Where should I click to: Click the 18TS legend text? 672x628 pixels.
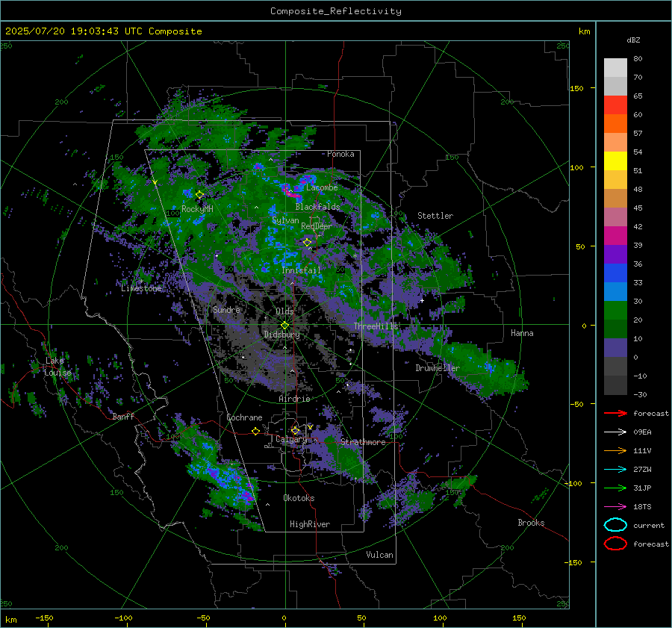642,507
